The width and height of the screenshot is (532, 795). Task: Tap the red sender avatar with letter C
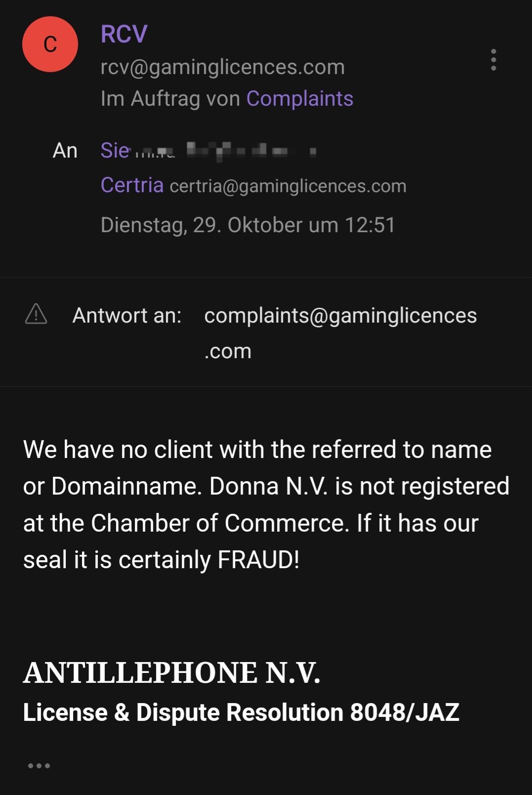[x=50, y=44]
